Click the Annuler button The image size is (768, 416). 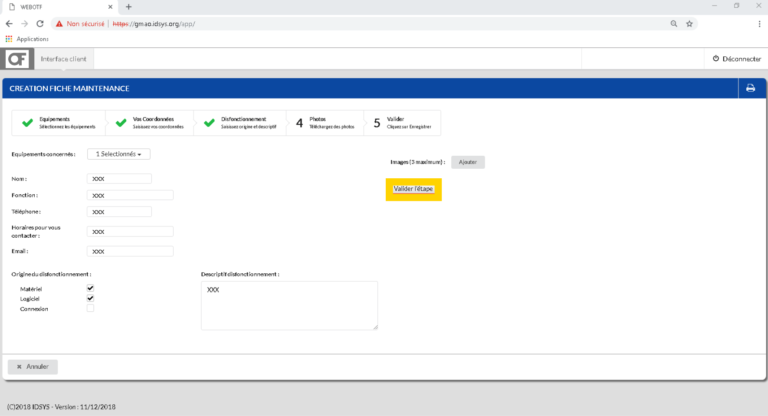tap(33, 366)
